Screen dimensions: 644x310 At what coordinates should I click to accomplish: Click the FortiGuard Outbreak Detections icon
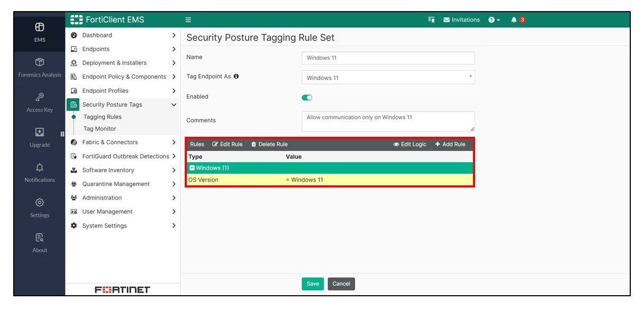point(74,156)
